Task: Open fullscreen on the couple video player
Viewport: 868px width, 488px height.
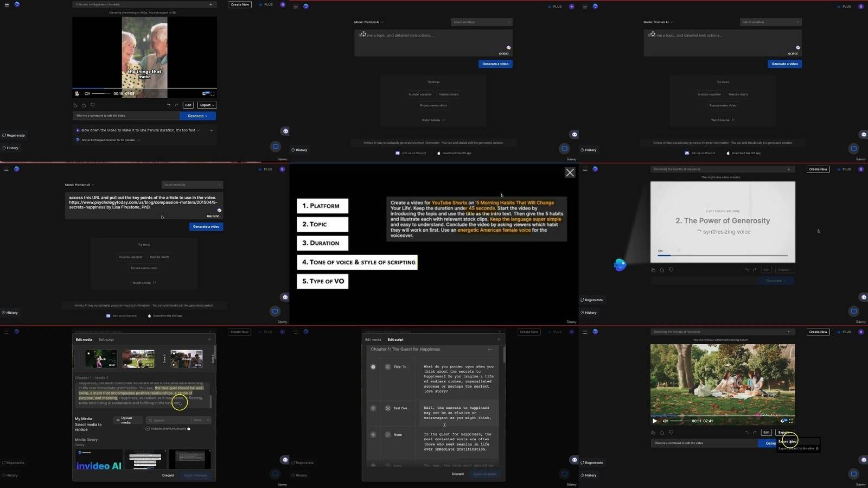Action: click(x=213, y=93)
